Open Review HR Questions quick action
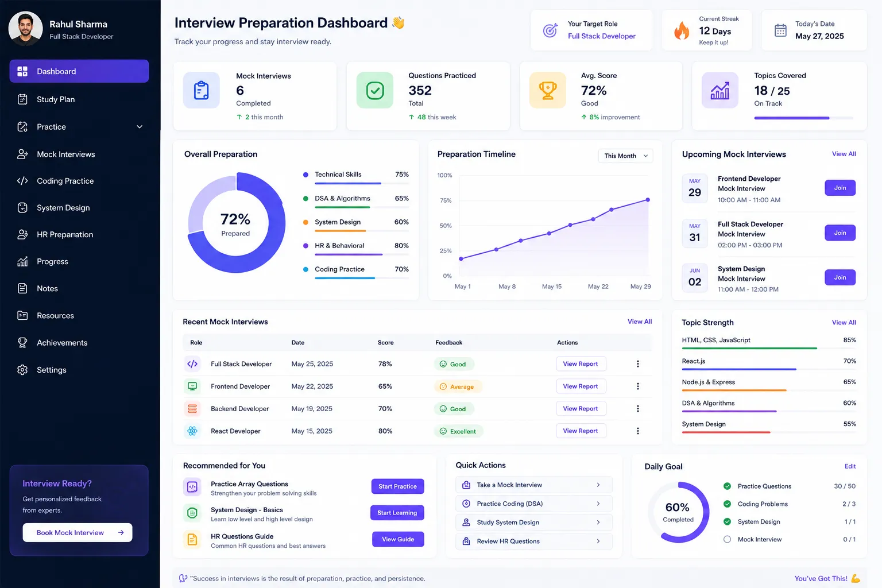The width and height of the screenshot is (882, 588). pyautogui.click(x=534, y=541)
